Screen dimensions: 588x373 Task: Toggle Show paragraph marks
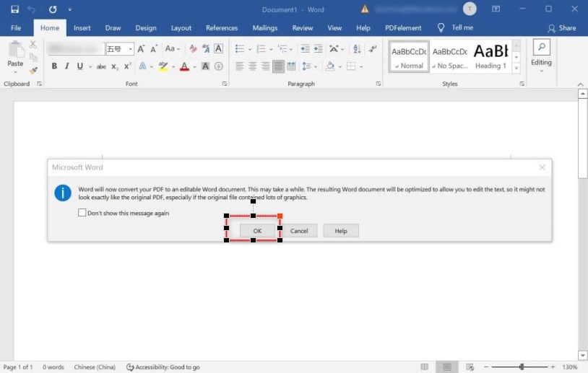(372, 48)
